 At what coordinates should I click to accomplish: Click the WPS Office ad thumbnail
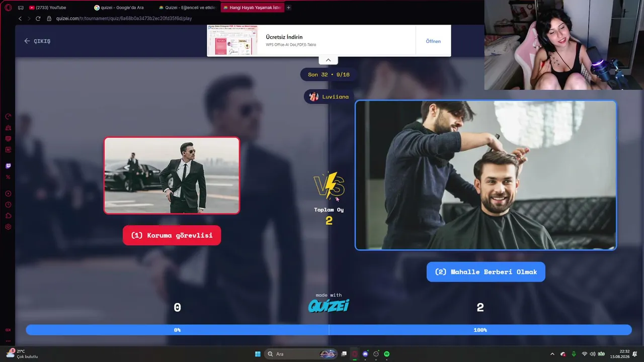(232, 40)
